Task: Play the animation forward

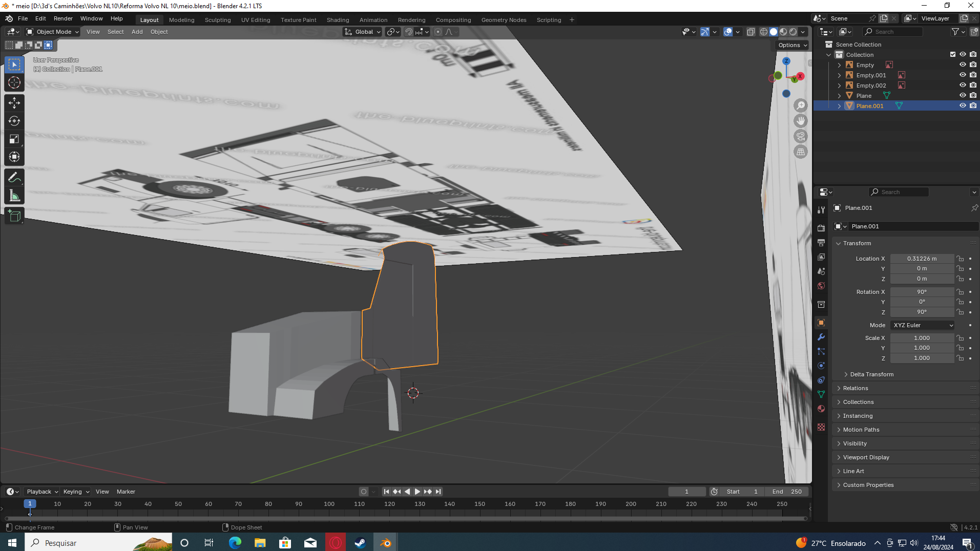Action: coord(418,492)
